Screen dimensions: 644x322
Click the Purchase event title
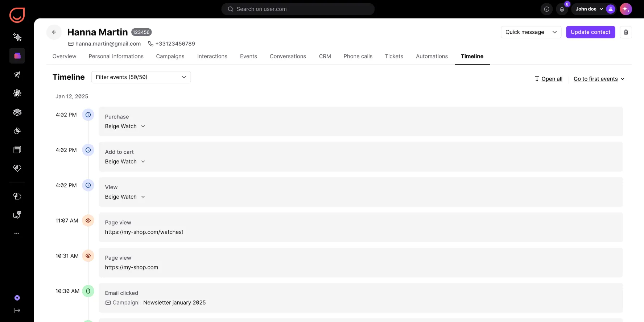click(x=117, y=117)
